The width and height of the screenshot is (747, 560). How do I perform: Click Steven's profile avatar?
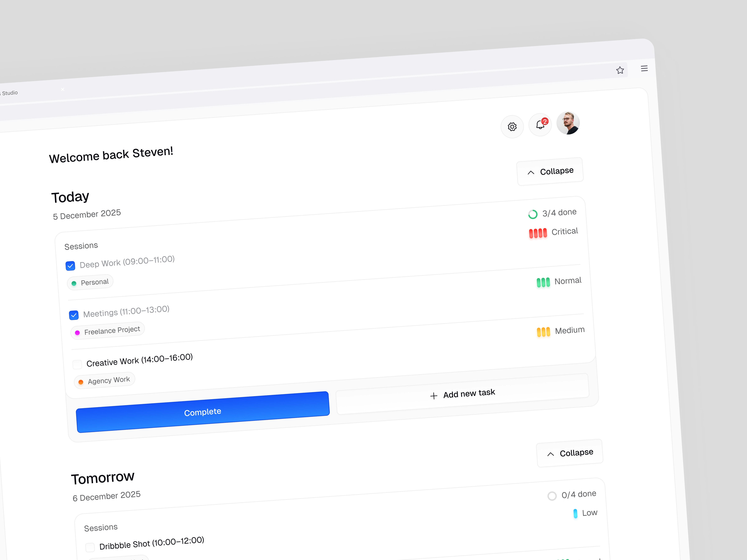point(568,123)
